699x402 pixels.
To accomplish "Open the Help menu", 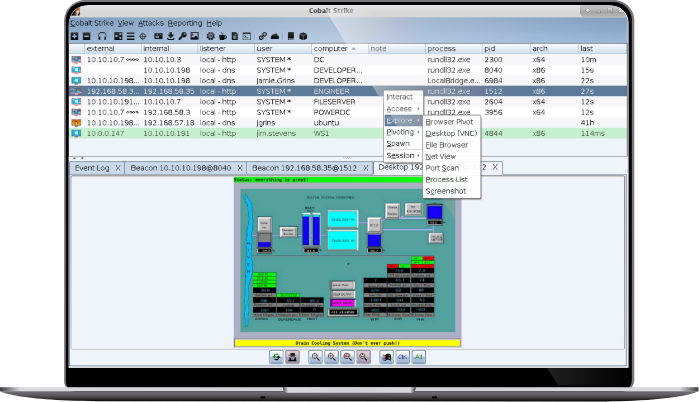I will point(214,23).
